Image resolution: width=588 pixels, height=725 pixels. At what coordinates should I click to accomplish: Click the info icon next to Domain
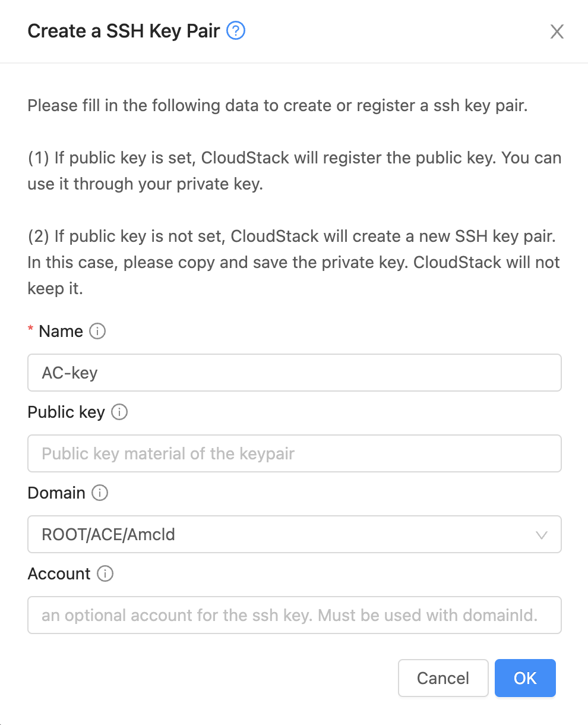[100, 493]
